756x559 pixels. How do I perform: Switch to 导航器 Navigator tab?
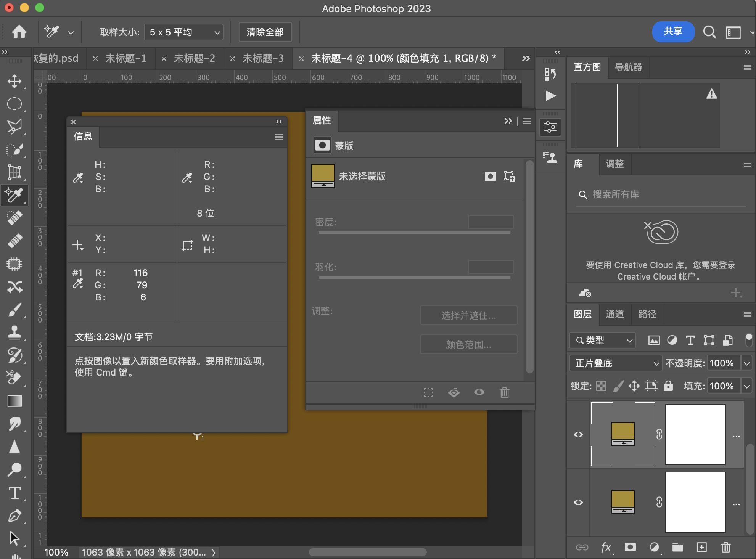629,67
